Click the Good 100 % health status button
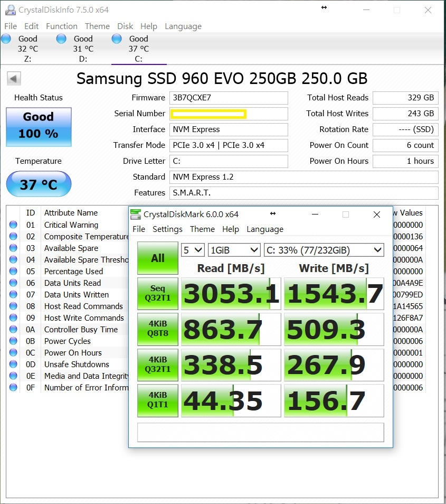This screenshot has height=504, width=446. coord(39,127)
